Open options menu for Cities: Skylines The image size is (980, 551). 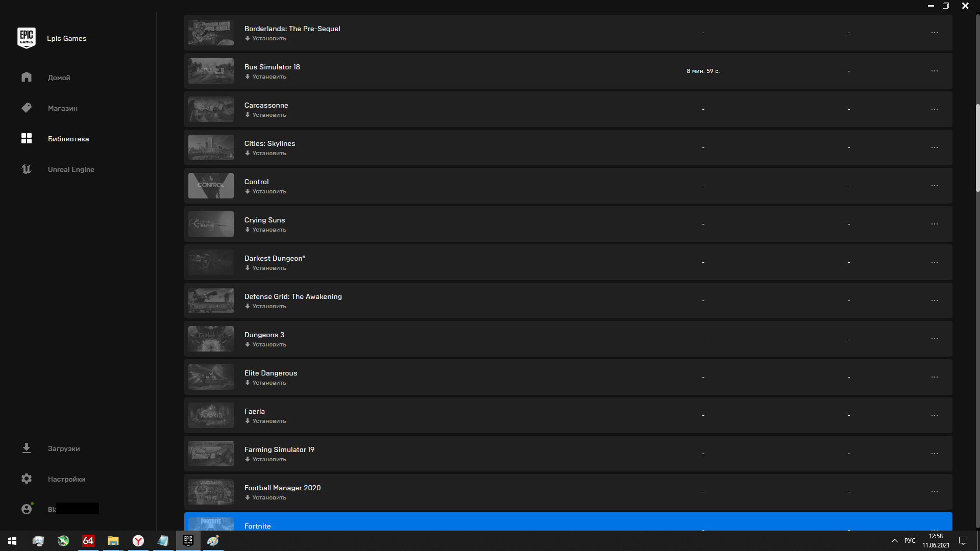pos(935,147)
